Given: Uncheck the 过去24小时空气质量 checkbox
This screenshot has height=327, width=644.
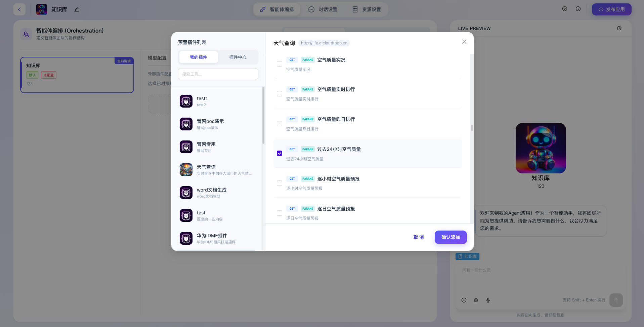Looking at the screenshot, I should point(280,153).
